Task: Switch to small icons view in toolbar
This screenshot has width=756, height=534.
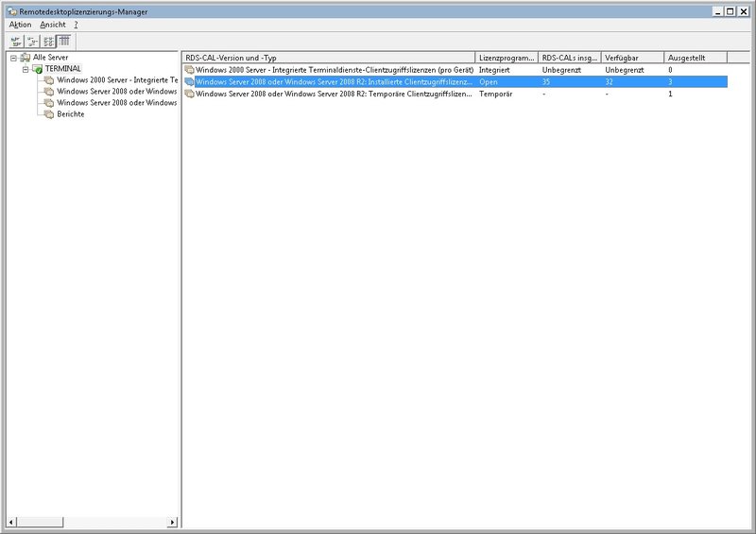Action: coord(33,42)
